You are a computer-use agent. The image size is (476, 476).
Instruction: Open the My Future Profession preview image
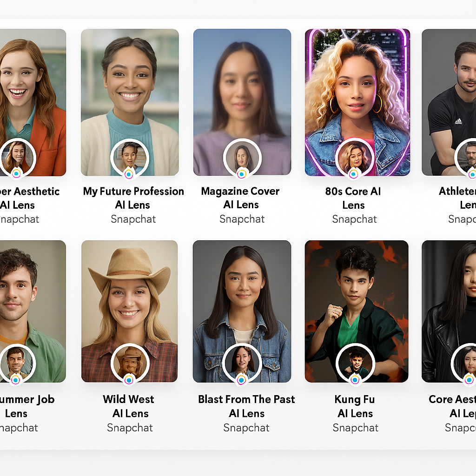pos(130,102)
